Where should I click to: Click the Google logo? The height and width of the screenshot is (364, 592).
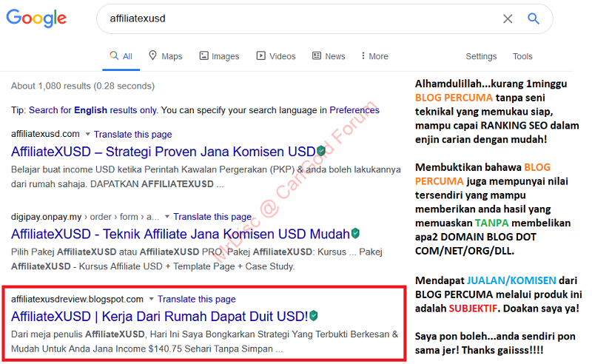click(36, 18)
